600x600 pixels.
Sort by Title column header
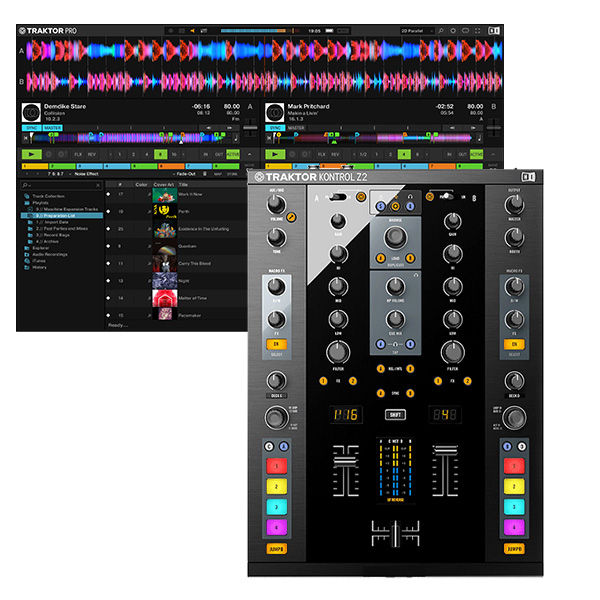[183, 184]
